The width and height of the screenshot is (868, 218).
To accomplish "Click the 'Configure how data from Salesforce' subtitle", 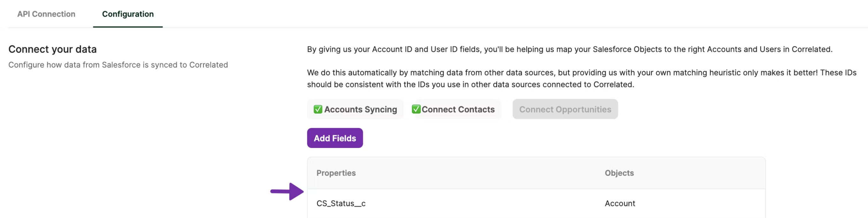I will (118, 65).
